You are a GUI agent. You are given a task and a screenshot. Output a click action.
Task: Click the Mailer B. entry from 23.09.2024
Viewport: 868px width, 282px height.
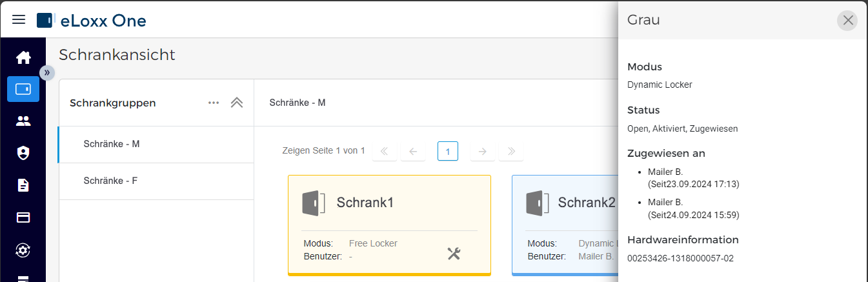coord(693,177)
